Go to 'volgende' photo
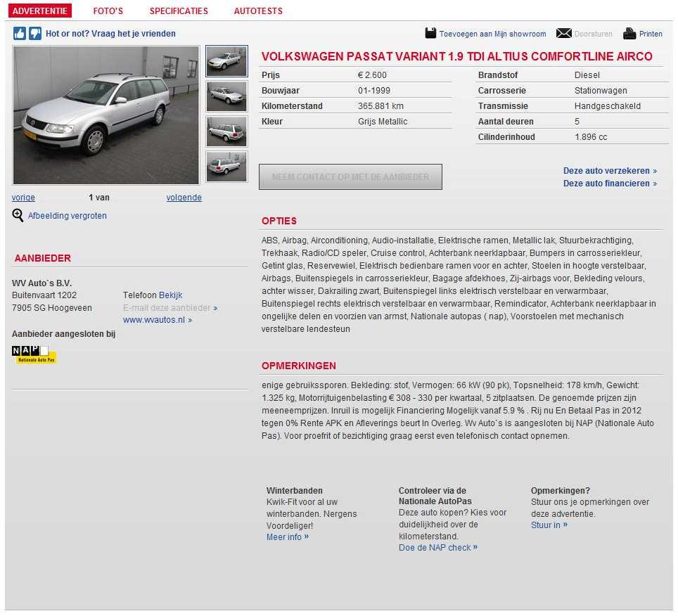Image resolution: width=678 pixels, height=616 pixels. coord(184,198)
